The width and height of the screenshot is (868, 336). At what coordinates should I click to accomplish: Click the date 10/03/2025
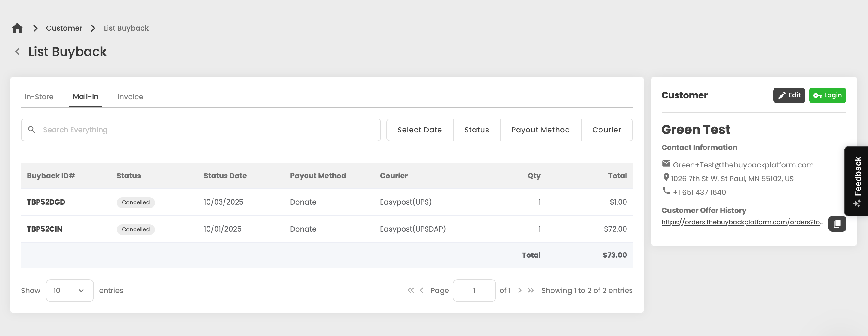coord(223,202)
